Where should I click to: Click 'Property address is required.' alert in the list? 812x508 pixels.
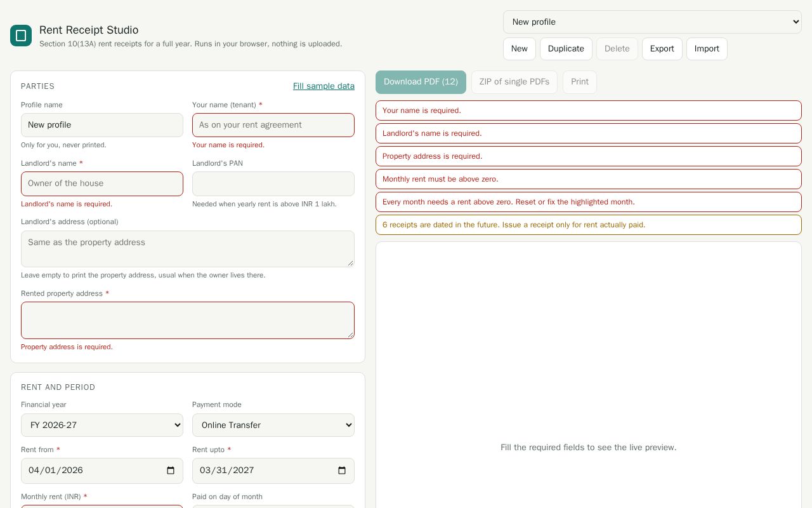(589, 156)
